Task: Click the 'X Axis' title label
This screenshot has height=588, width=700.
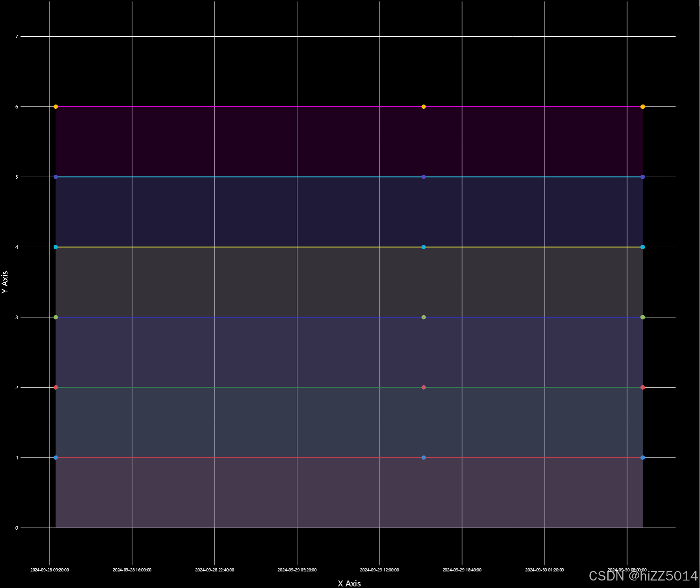Action: tap(349, 584)
